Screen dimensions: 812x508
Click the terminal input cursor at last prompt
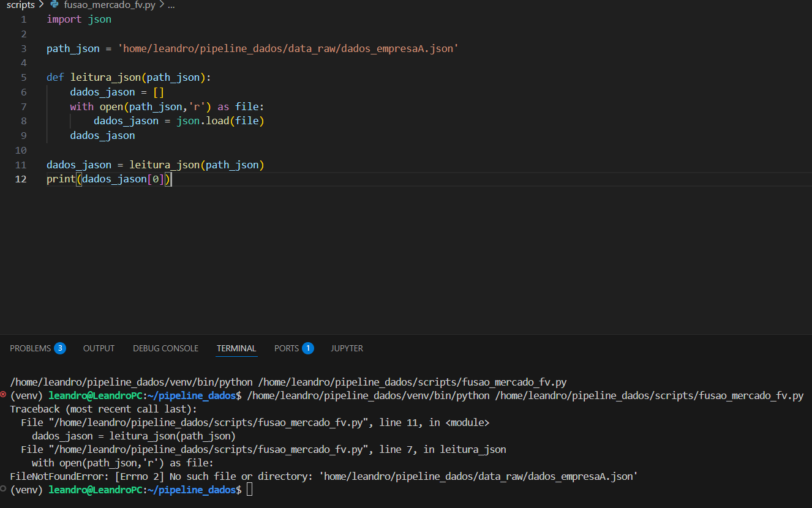click(249, 490)
